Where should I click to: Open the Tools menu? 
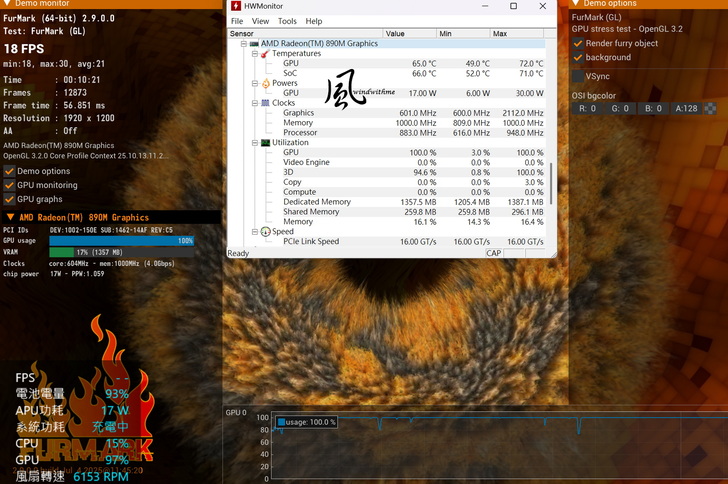[287, 21]
